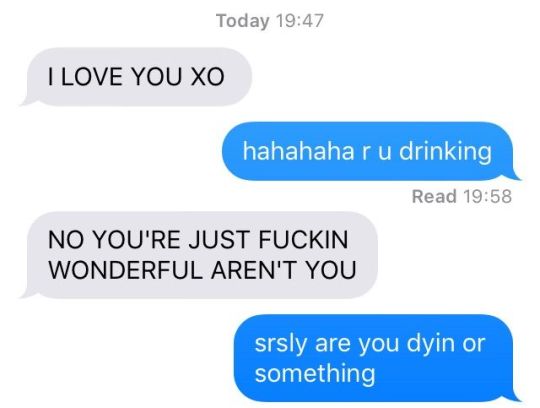Screen dimensions: 540x408
Task: Select the "hahahaha r u drinking" blue bubble
Action: [x=370, y=151]
